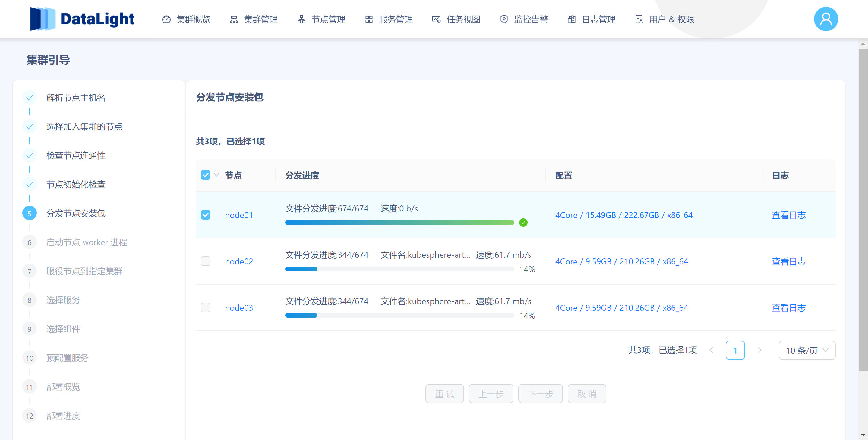The width and height of the screenshot is (868, 440).
Task: Click node01 config 4Core / 15.49GB text
Action: coord(624,215)
